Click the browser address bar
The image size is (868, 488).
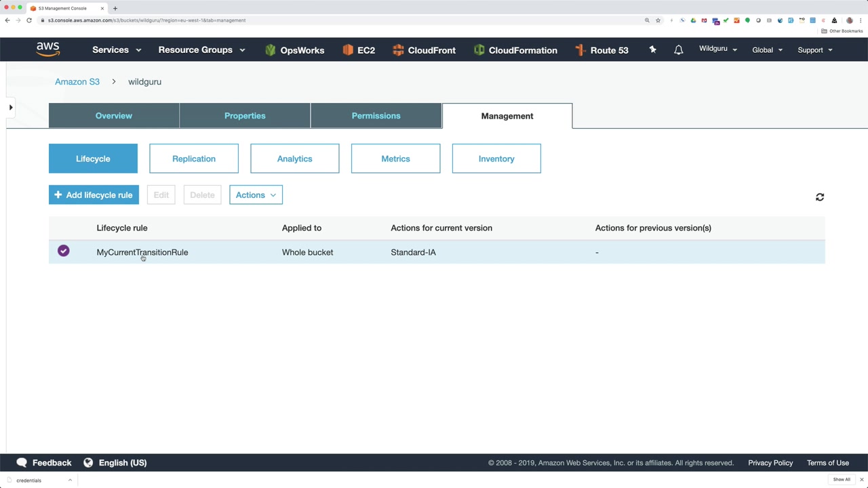(x=339, y=20)
